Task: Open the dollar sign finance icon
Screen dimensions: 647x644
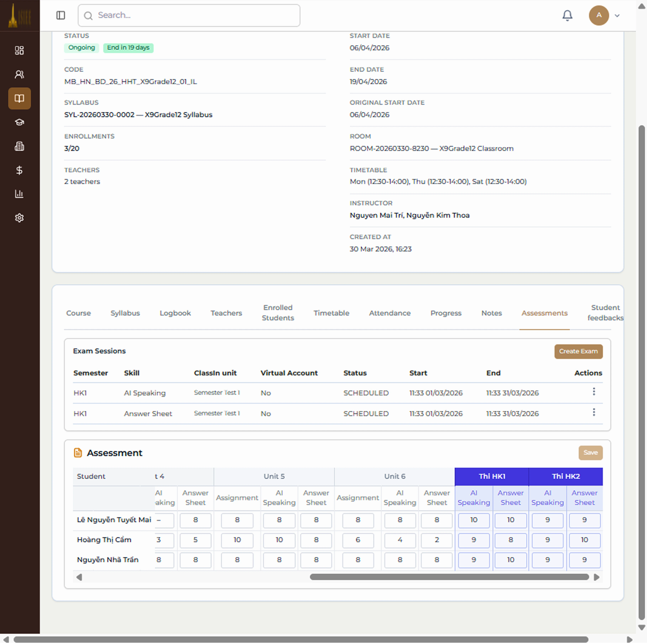Action: [x=19, y=170]
